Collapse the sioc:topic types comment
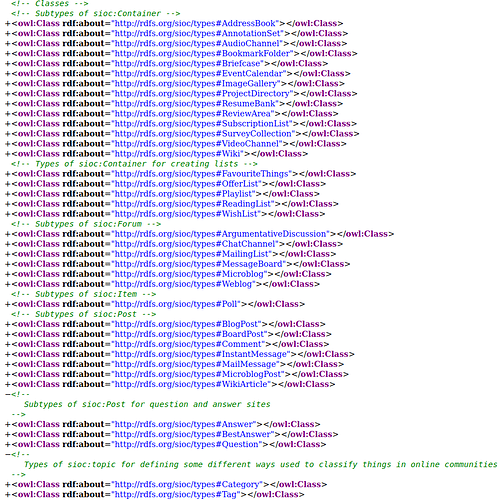 pyautogui.click(x=8, y=454)
